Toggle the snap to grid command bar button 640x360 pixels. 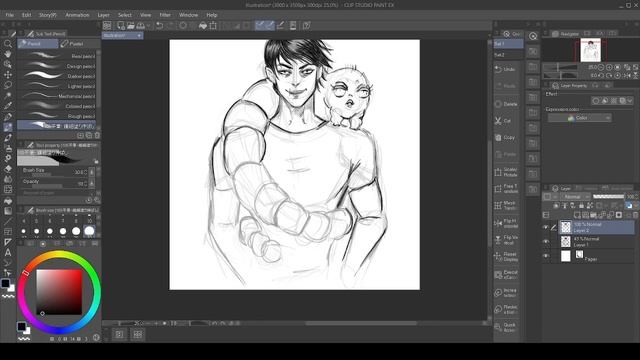280,26
